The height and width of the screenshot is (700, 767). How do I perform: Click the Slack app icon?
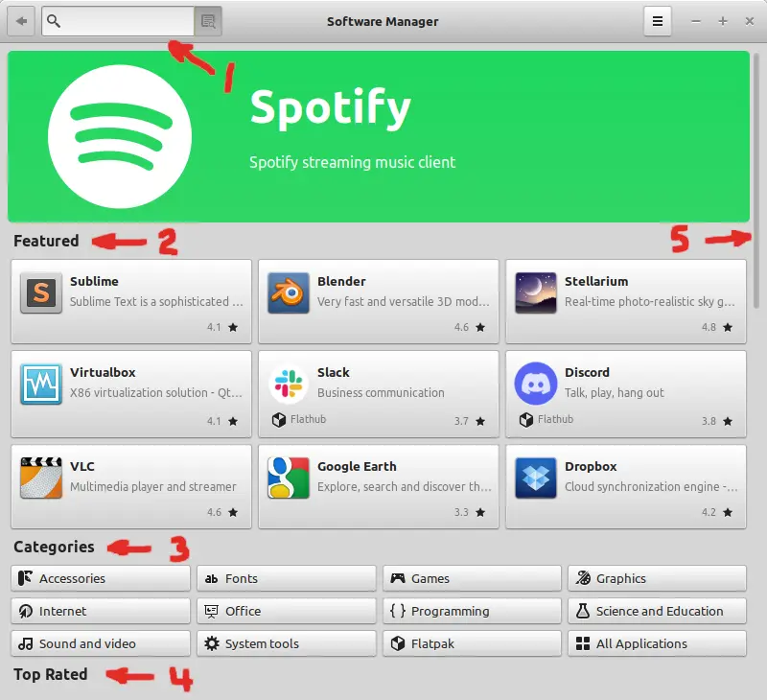click(x=289, y=384)
